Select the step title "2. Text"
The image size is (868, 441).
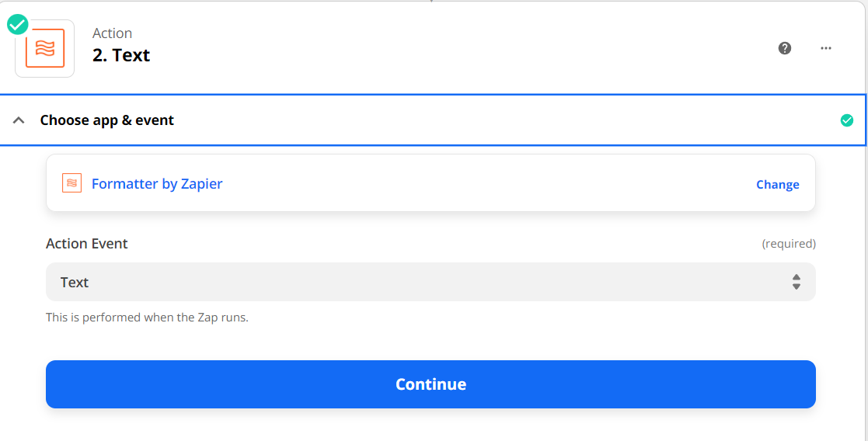click(121, 55)
